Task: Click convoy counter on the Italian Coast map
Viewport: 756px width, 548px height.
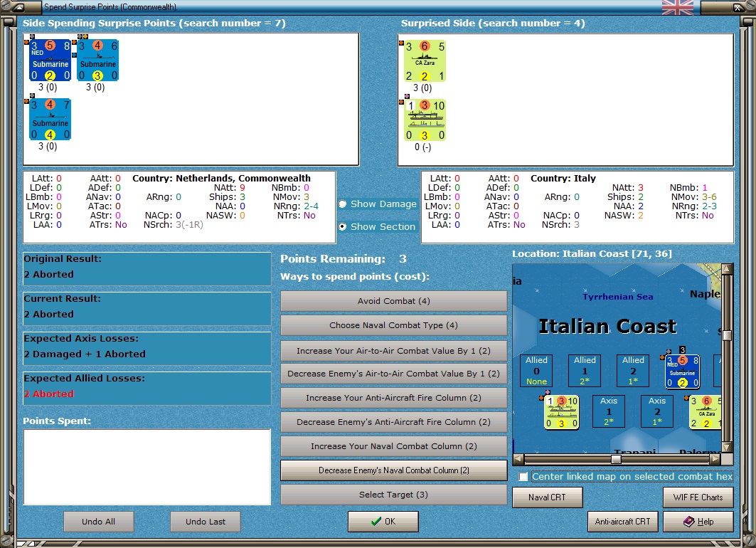Action: pyautogui.click(x=562, y=412)
